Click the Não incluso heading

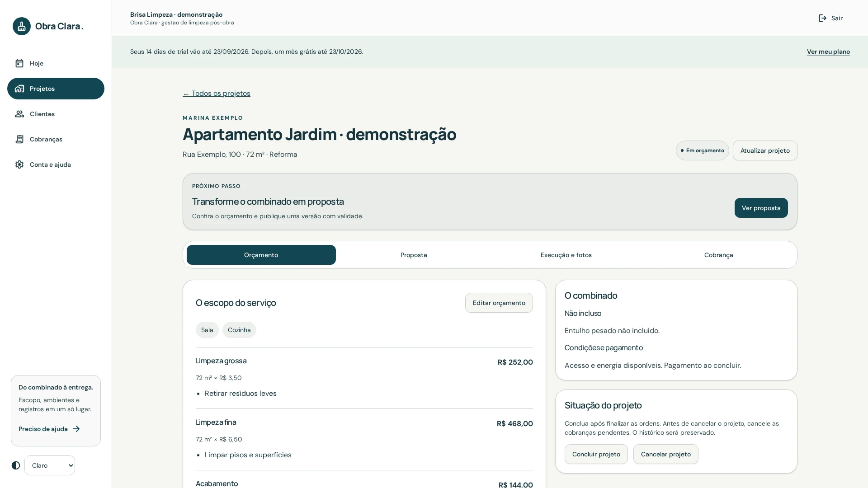click(583, 313)
